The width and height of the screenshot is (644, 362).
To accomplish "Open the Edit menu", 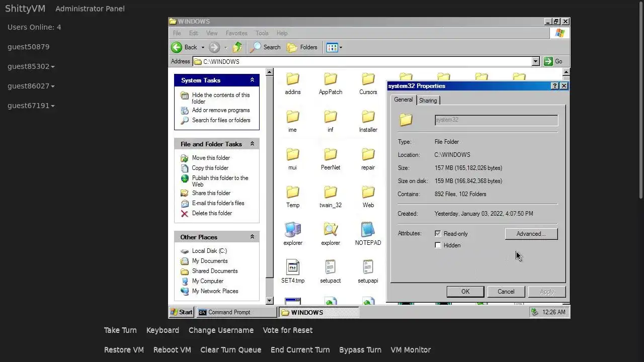I will (193, 33).
